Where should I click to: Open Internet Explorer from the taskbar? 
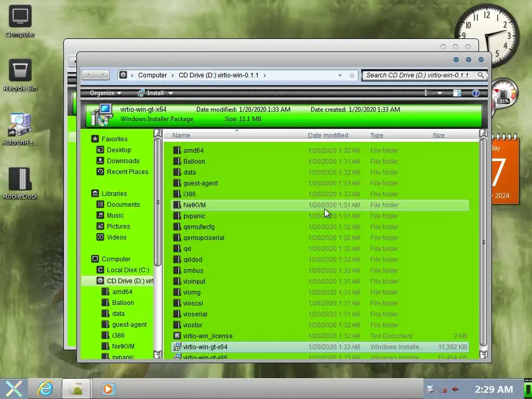(45, 389)
